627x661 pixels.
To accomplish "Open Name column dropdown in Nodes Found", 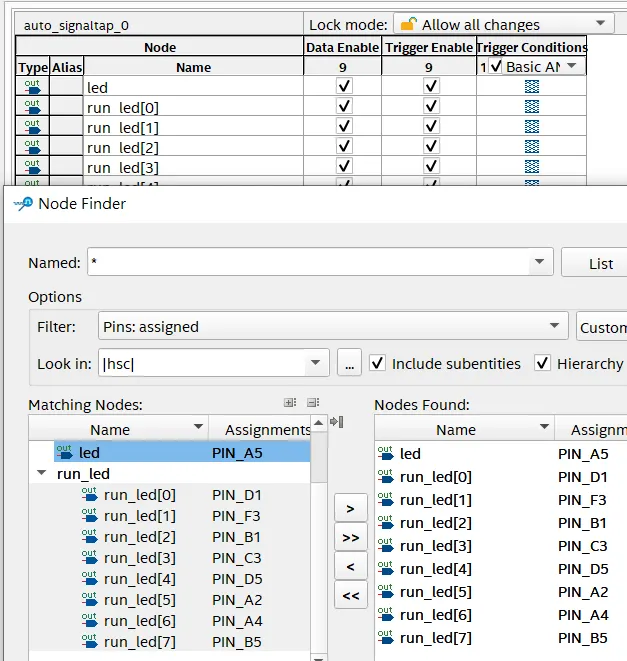I will [544, 426].
